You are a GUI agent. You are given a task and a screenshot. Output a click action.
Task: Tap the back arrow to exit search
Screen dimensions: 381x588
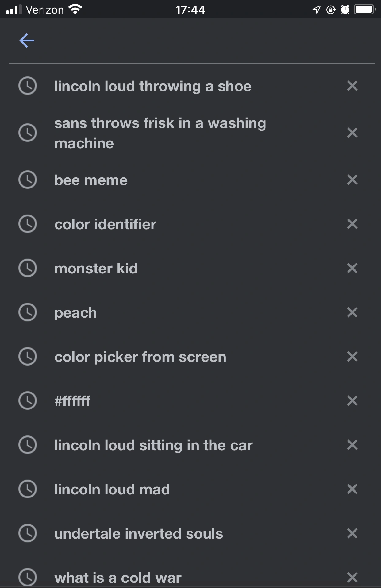[x=27, y=40]
